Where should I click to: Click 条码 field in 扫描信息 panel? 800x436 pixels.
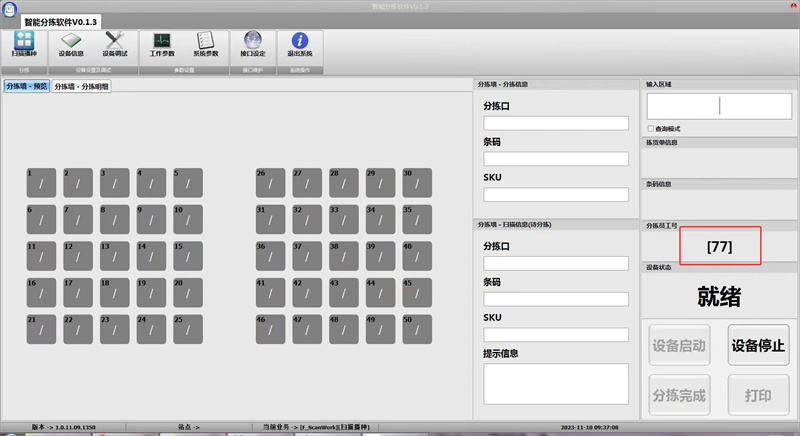click(x=556, y=299)
